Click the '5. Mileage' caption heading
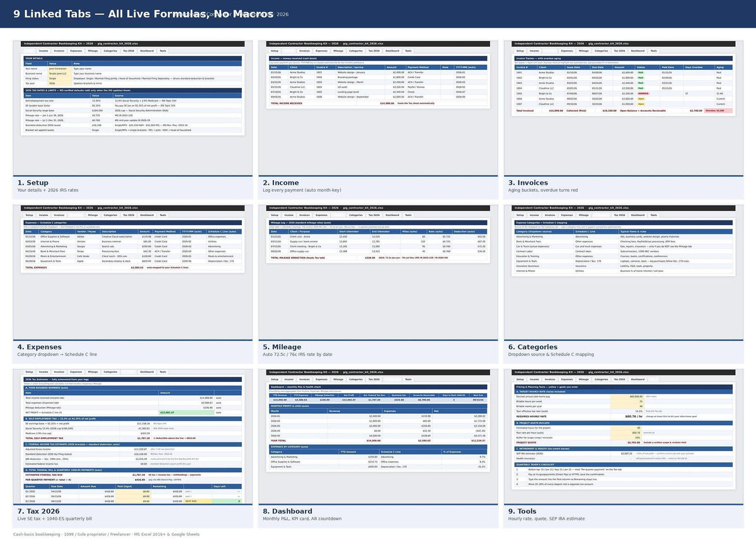Viewport: 756px width, 540px height. (x=284, y=347)
